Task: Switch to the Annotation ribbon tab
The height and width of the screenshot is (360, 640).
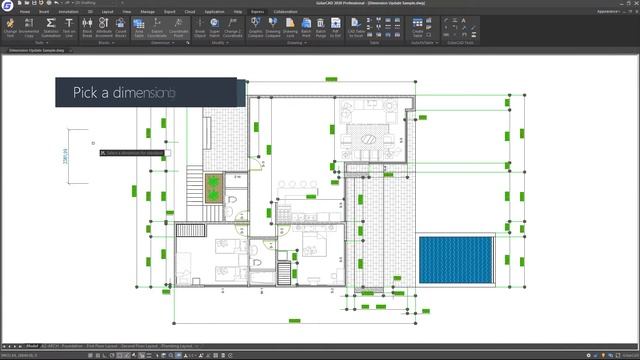Action: (x=69, y=12)
